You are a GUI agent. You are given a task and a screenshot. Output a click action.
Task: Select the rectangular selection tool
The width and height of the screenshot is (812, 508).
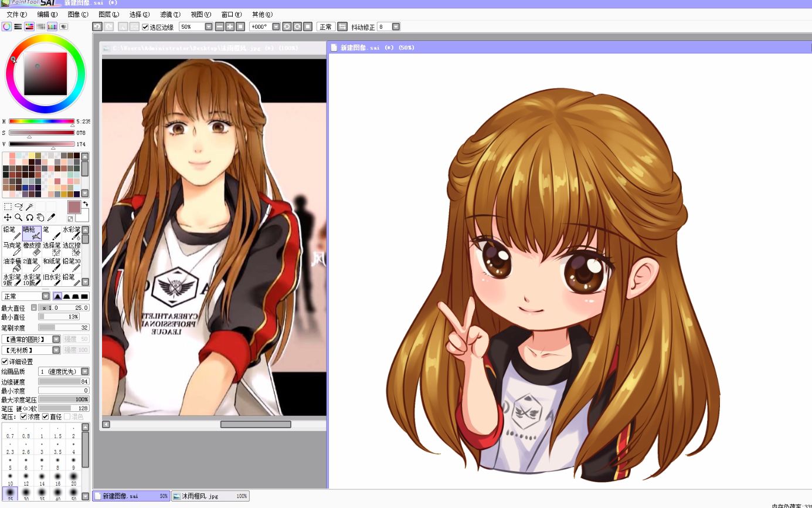point(8,206)
